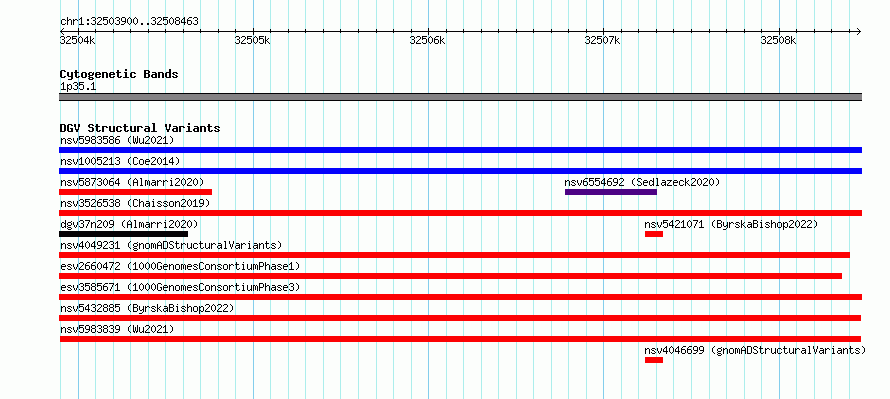Viewport: 890px width, 399px height.
Task: Select the purple nsv6554692 variant bar
Action: pos(611,192)
